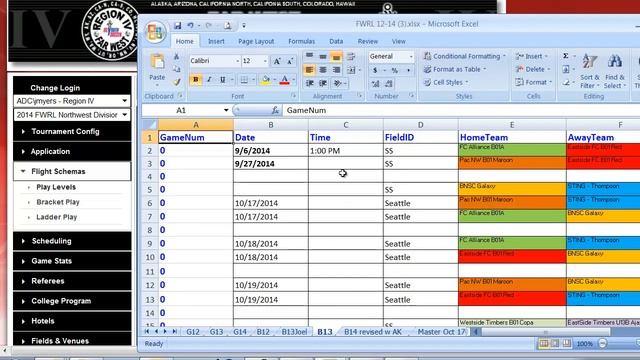640x360 pixels.
Task: Align text left in cell
Action: [x=309, y=70]
